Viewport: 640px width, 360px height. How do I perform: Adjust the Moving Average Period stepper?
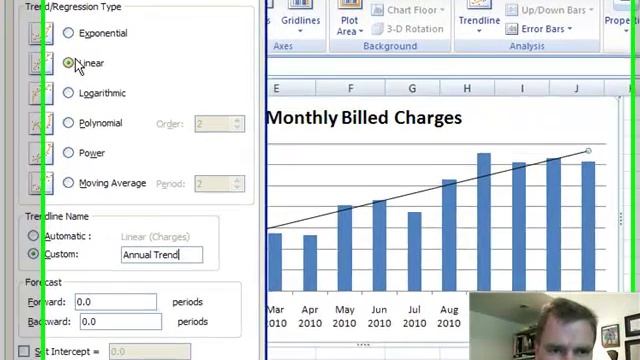238,184
